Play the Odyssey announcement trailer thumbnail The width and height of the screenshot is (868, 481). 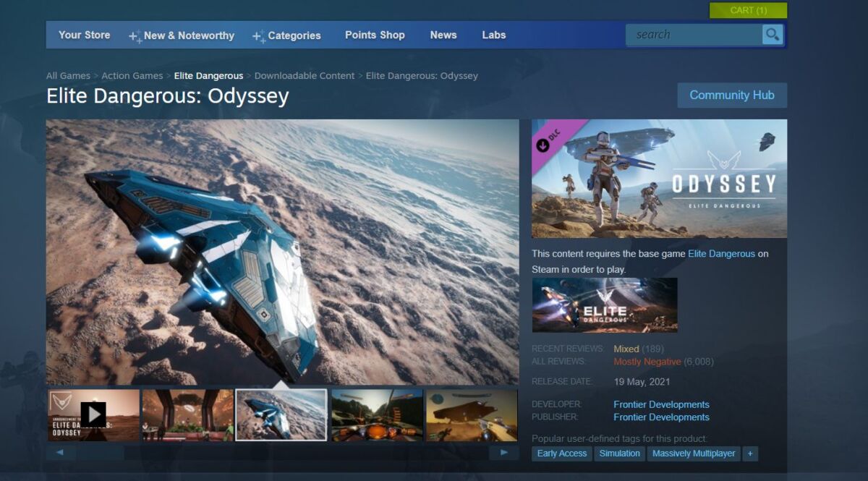click(x=93, y=414)
